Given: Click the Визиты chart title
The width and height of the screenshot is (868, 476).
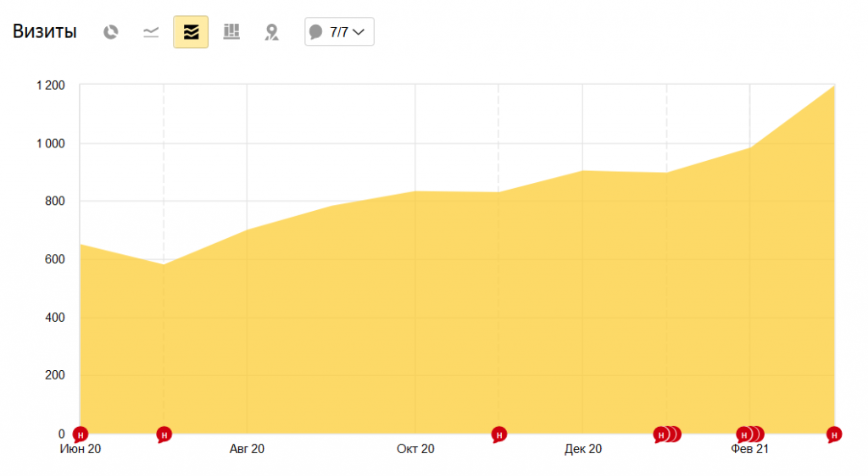Looking at the screenshot, I should pyautogui.click(x=44, y=31).
